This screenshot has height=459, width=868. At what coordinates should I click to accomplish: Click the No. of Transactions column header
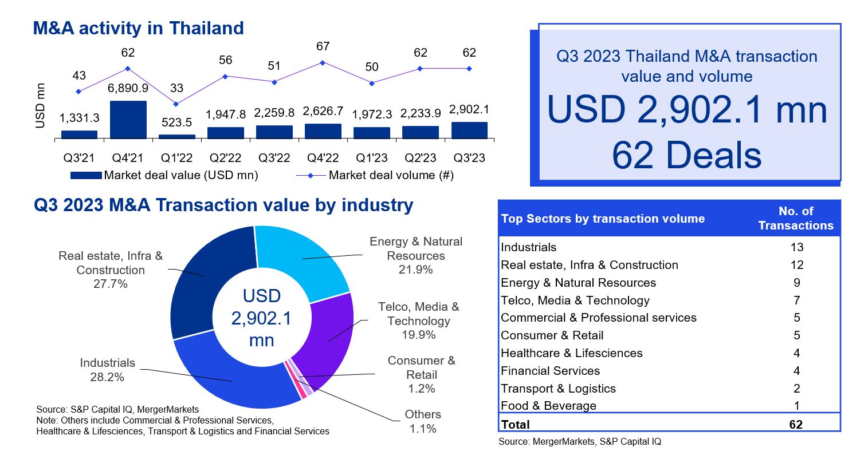tap(796, 218)
